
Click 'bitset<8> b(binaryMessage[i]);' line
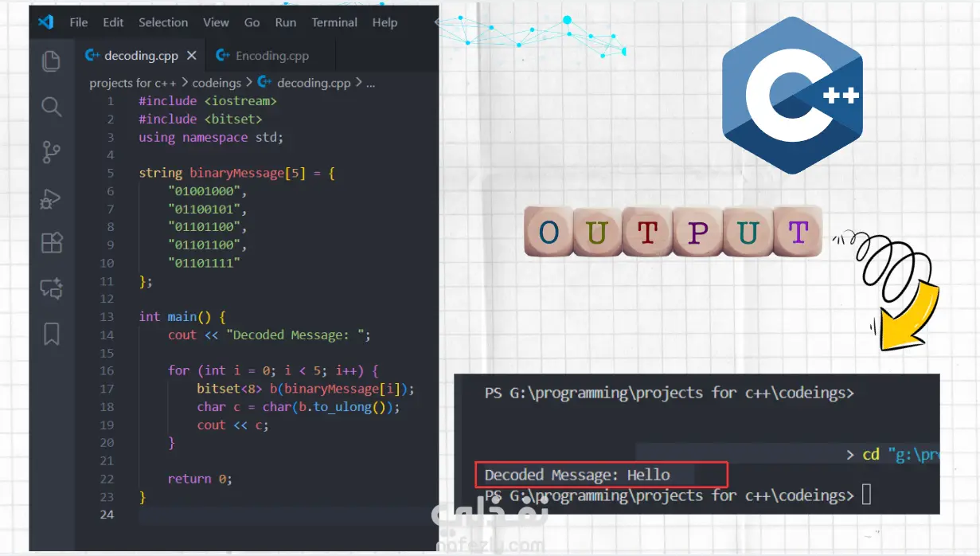[x=306, y=389]
